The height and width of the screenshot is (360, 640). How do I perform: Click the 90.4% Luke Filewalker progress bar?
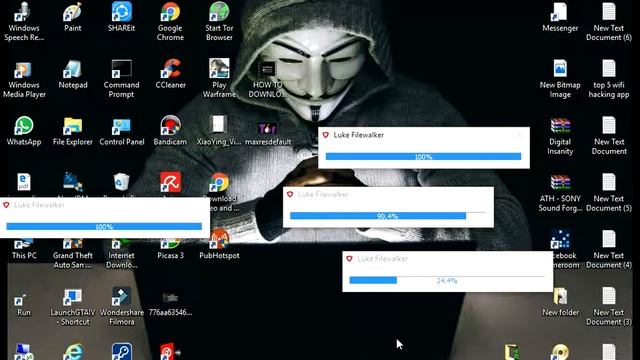388,216
